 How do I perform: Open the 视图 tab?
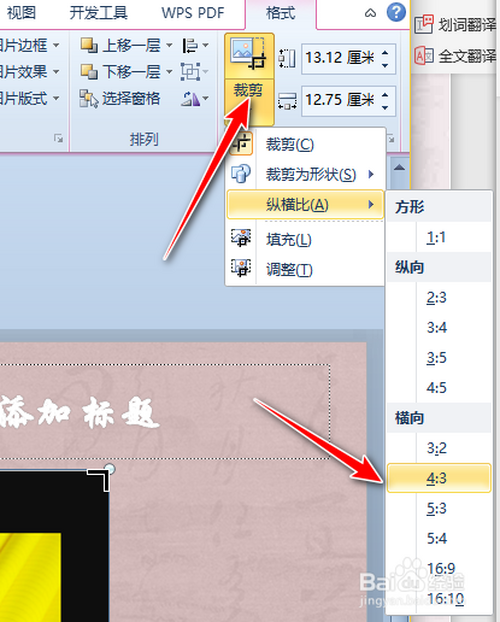click(x=21, y=13)
